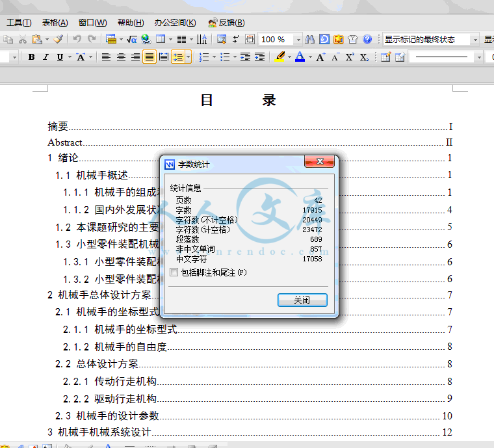
Task: Click the blue help question mark icon
Action: pos(367,40)
